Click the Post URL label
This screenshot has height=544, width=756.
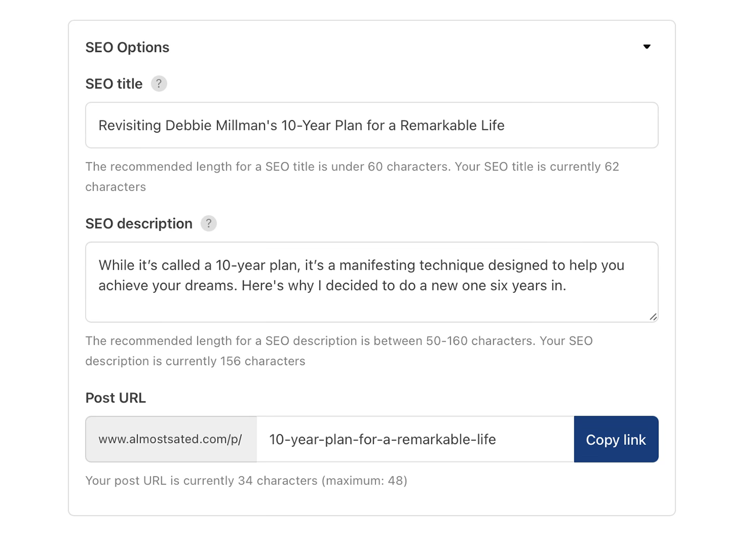116,398
